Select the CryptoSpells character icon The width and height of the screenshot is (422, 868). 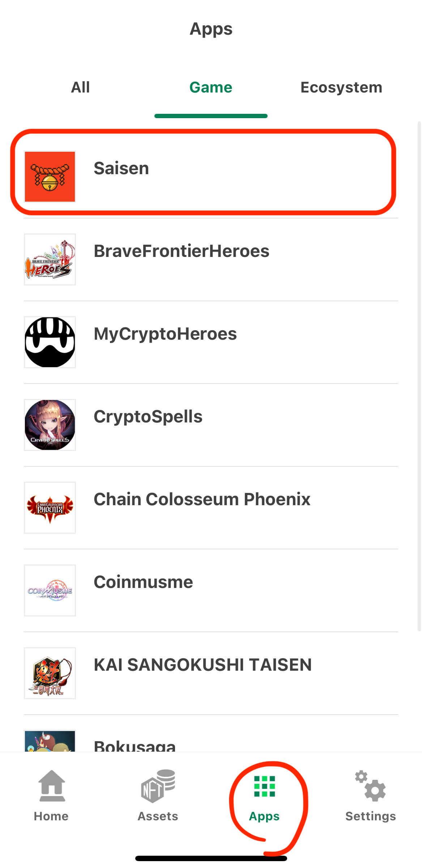click(50, 425)
